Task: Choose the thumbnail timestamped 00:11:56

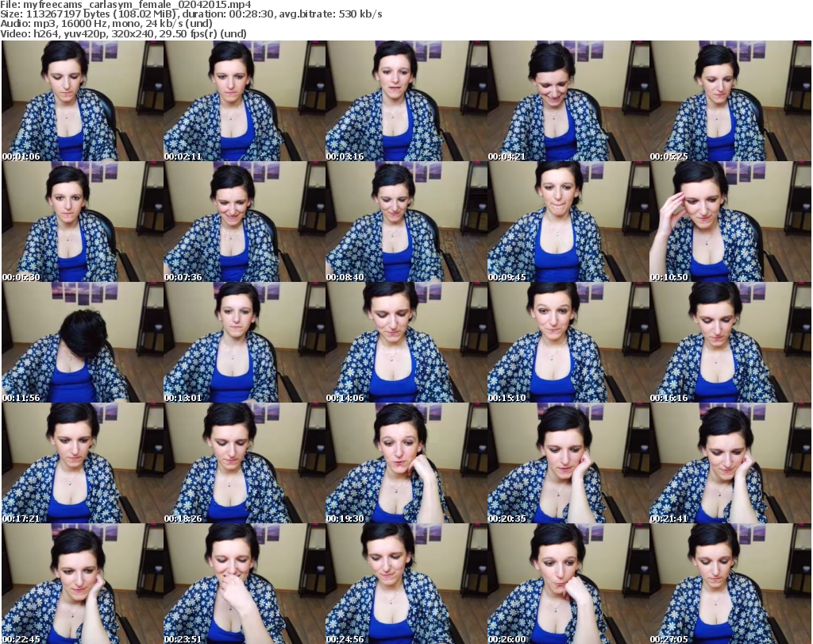Action: (x=83, y=342)
